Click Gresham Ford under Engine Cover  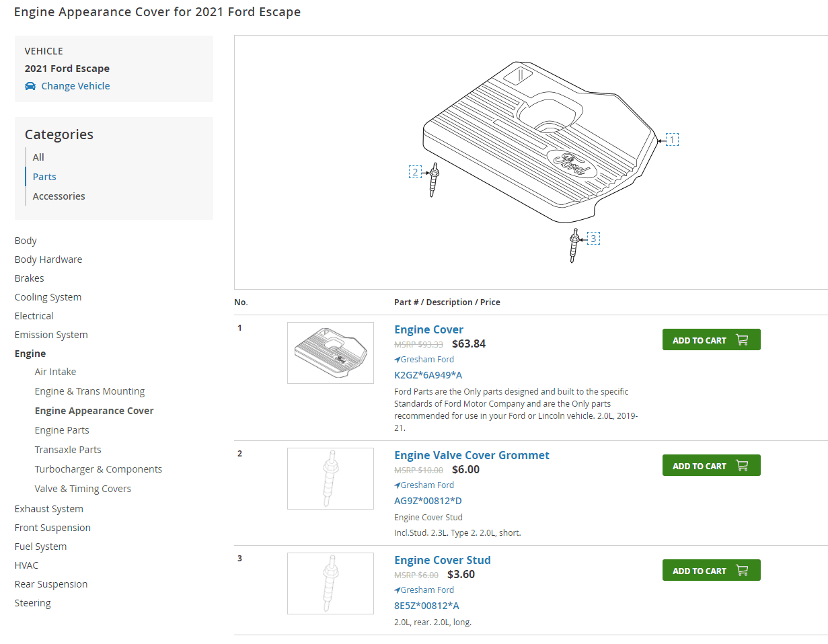click(x=427, y=360)
